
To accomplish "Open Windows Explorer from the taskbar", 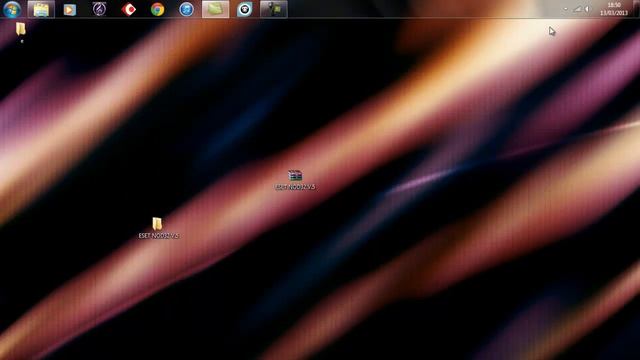I will pyautogui.click(x=41, y=9).
